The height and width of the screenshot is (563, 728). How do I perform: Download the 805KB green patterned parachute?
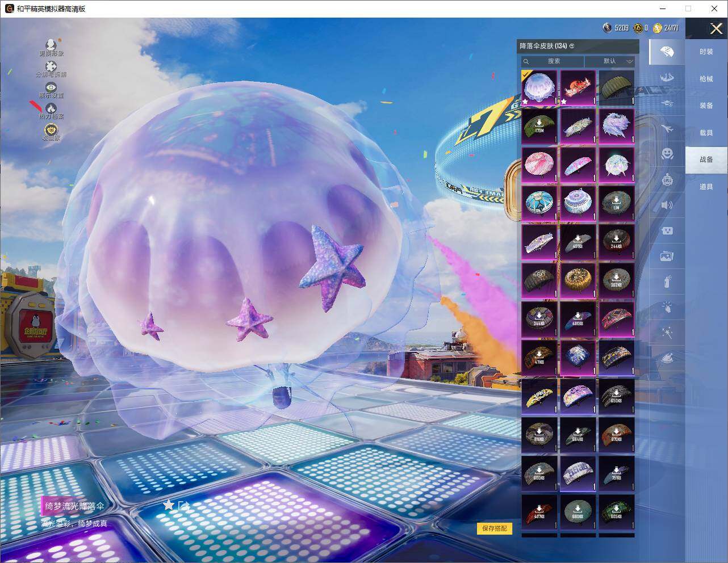[617, 512]
